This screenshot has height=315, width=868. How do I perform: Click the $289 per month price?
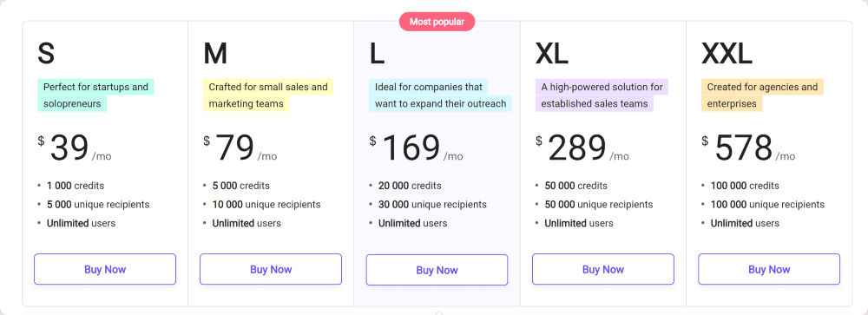582,148
